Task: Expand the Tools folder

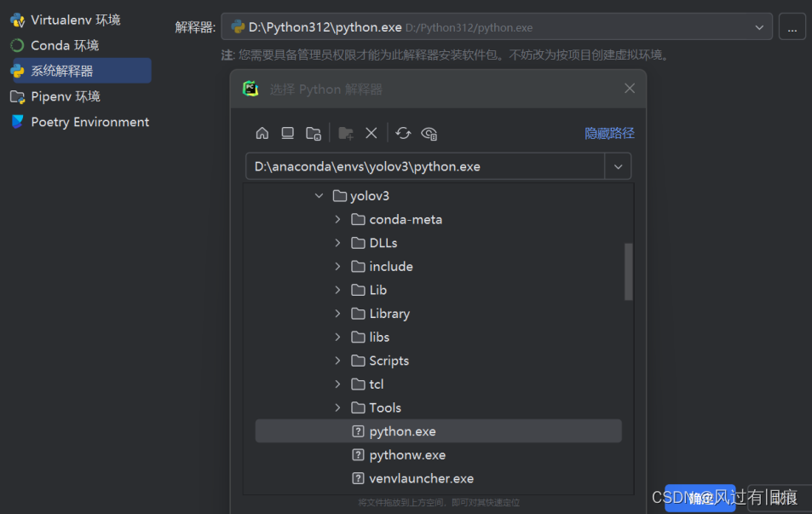Action: pyautogui.click(x=337, y=407)
